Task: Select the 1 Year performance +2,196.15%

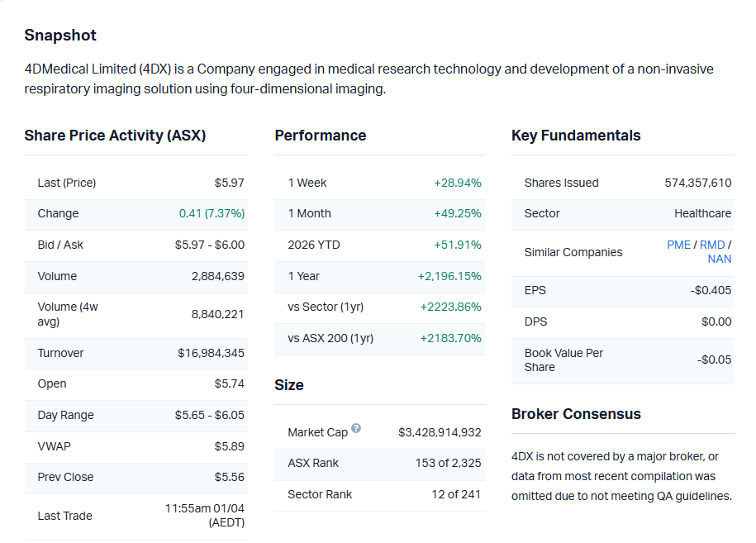Action: (449, 276)
